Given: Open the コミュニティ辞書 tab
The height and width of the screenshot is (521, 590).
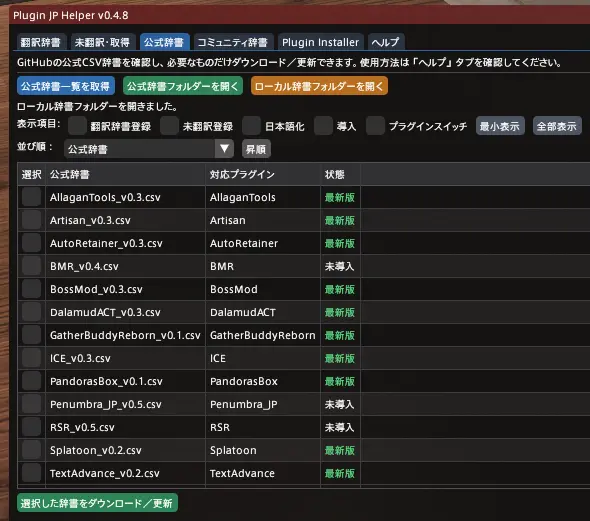Looking at the screenshot, I should pos(233,42).
